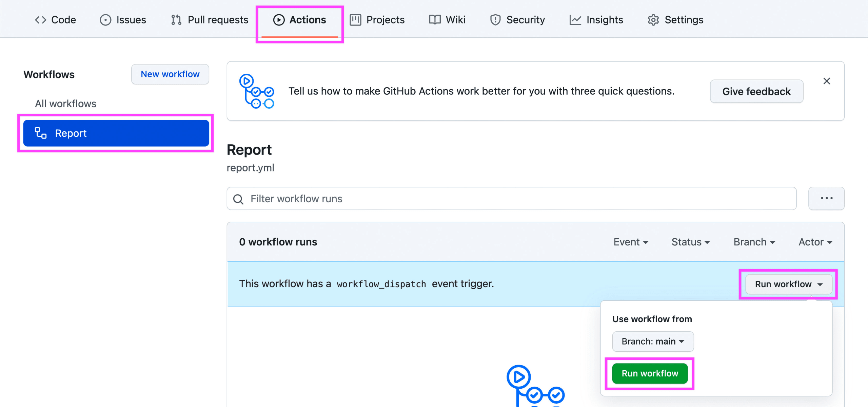
Task: Open repository Settings tab
Action: [x=675, y=20]
